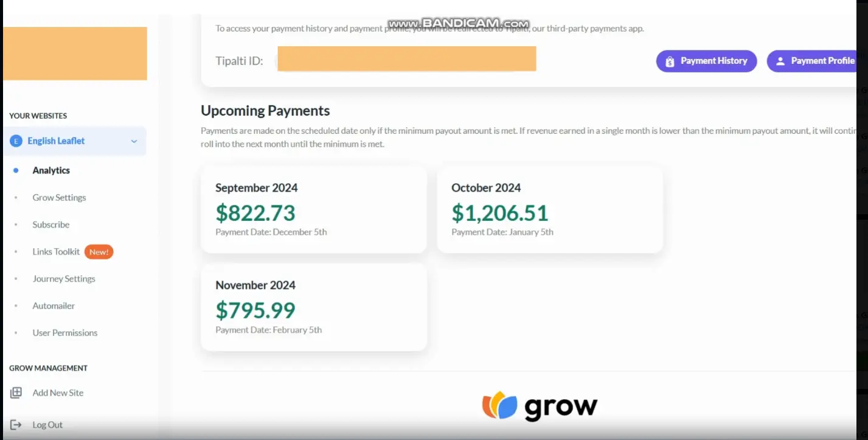868x440 pixels.
Task: Open User Permissions
Action: [x=65, y=333]
